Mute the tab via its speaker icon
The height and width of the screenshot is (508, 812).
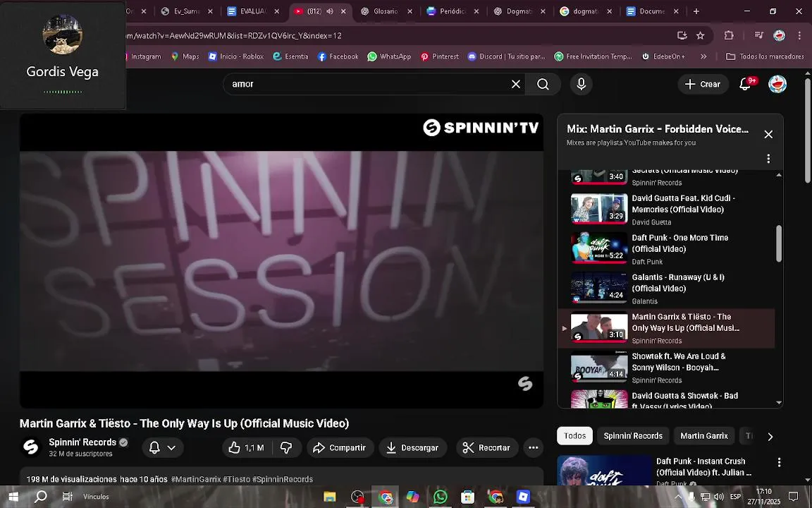(x=330, y=11)
